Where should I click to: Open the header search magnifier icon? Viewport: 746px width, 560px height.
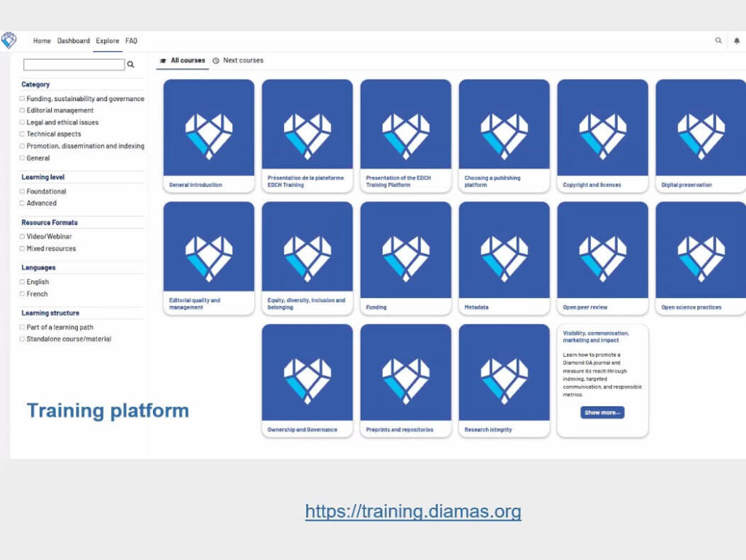[718, 41]
